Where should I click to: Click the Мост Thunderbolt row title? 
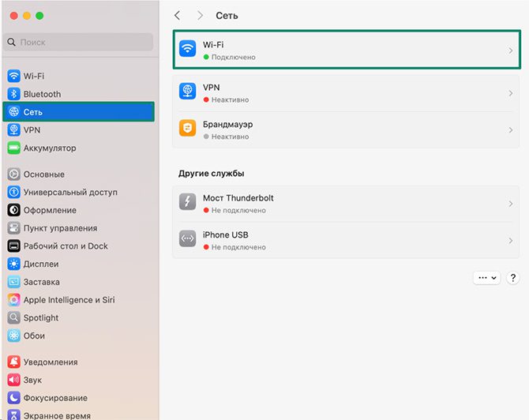pyautogui.click(x=238, y=198)
